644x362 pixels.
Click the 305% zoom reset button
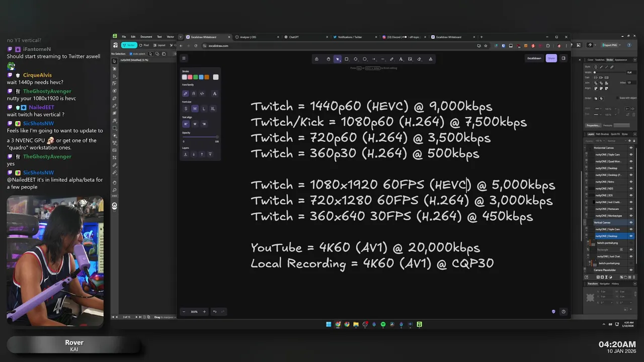pyautogui.click(x=194, y=312)
